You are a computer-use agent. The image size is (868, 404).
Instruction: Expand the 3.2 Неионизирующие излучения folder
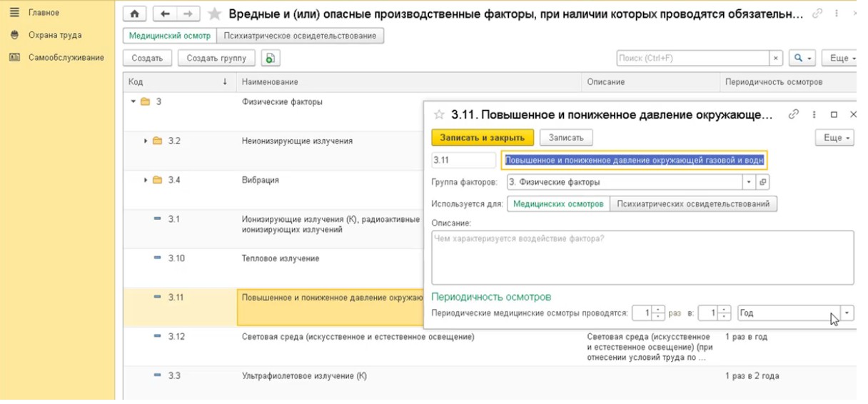click(x=146, y=141)
